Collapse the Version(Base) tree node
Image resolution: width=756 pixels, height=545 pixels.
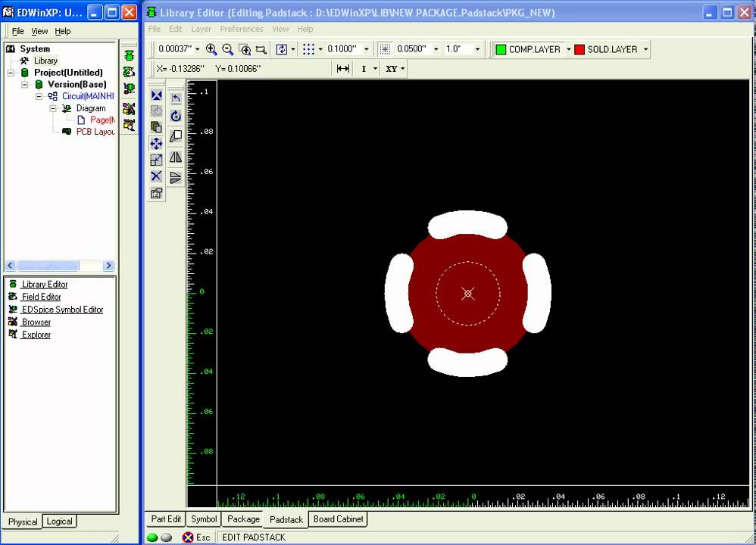(x=25, y=84)
